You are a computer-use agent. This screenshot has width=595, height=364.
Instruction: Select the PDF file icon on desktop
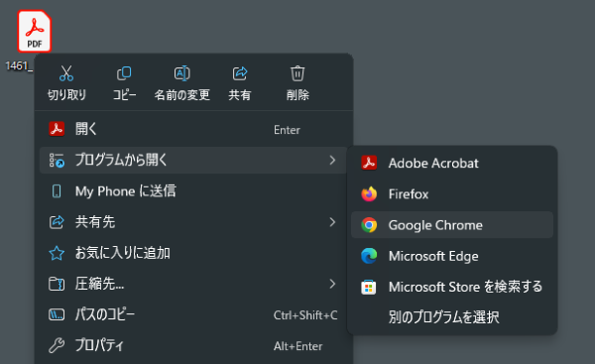34,31
